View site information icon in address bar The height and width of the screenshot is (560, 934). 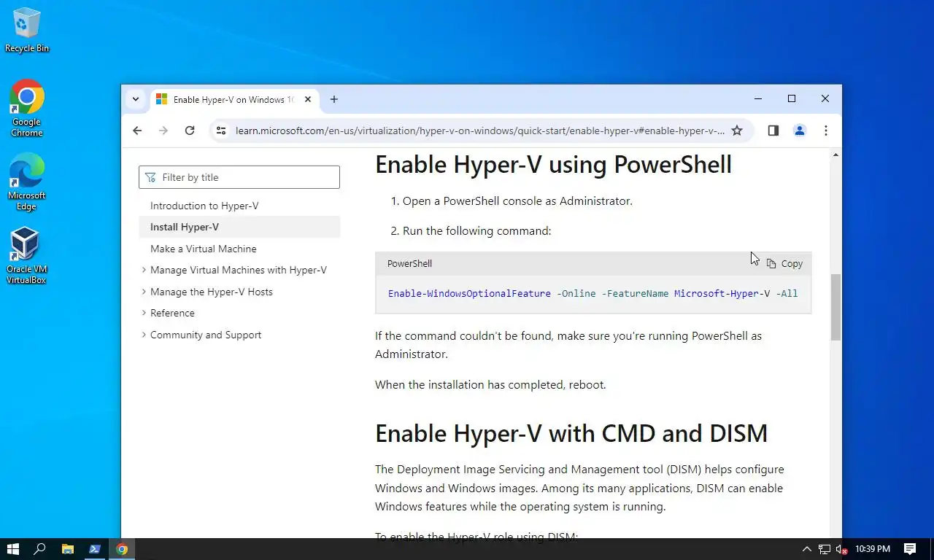tap(221, 131)
